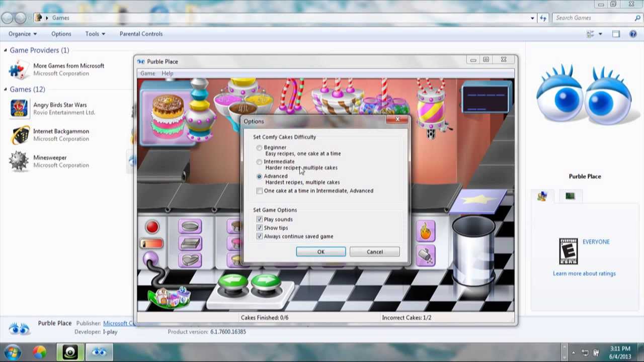Image resolution: width=644 pixels, height=362 pixels.
Task: Pick the flame decoration button
Action: (426, 231)
